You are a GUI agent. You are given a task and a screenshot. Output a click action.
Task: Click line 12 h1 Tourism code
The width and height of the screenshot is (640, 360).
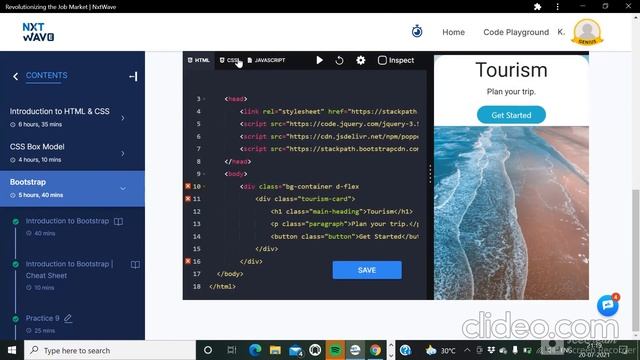pyautogui.click(x=341, y=211)
